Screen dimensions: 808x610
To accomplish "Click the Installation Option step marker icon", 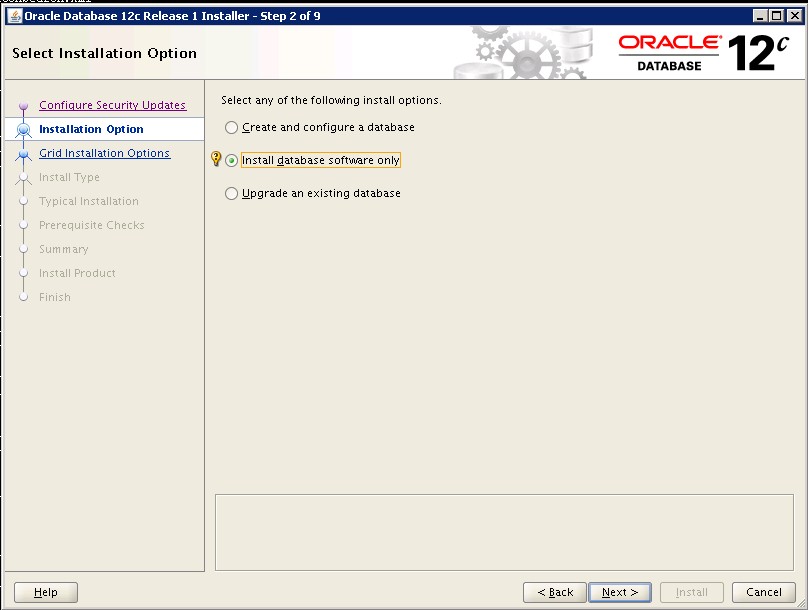I will click(23, 130).
